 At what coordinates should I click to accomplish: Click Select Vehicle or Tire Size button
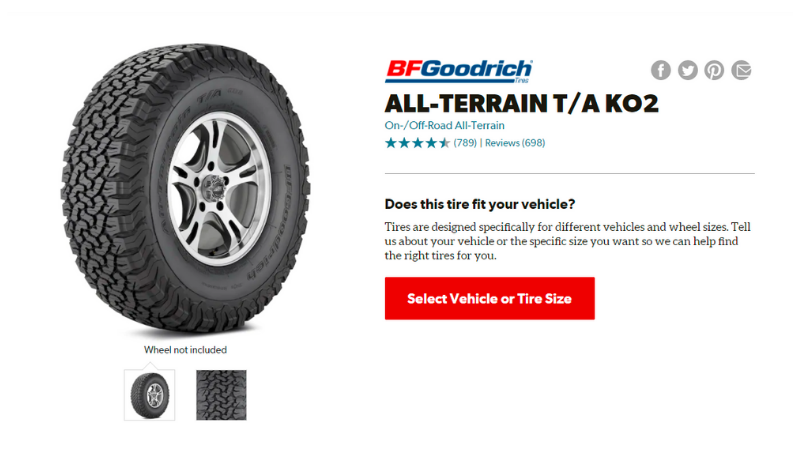point(489,298)
